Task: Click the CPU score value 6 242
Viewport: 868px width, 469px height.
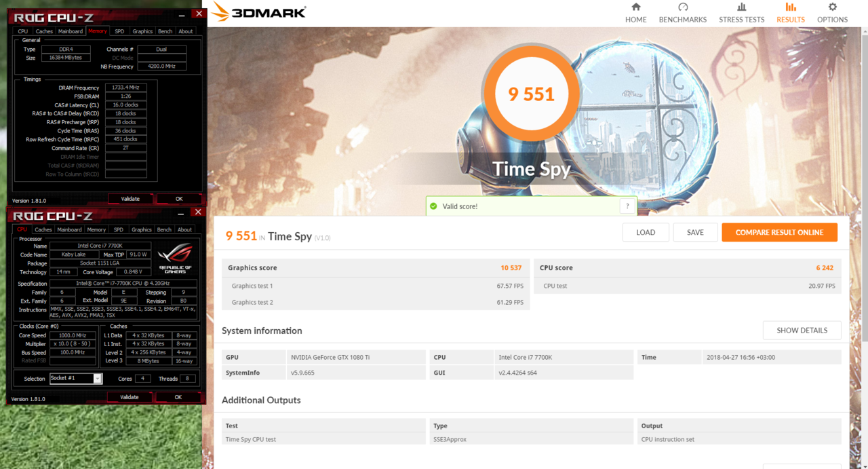Action: click(825, 268)
